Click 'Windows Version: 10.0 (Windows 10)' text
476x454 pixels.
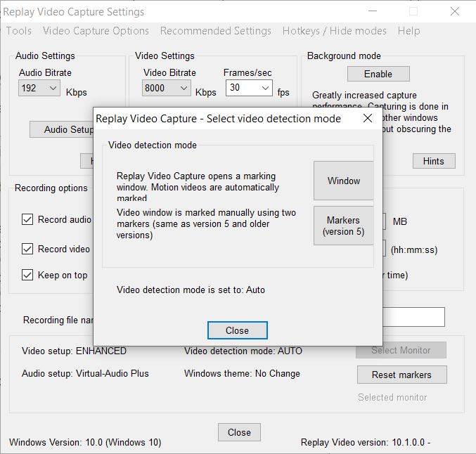coord(85,442)
